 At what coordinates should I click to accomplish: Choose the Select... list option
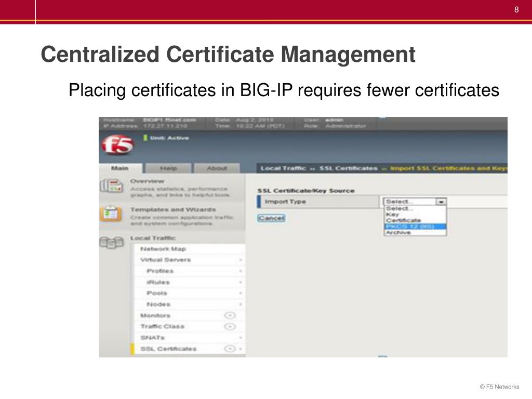pyautogui.click(x=415, y=209)
